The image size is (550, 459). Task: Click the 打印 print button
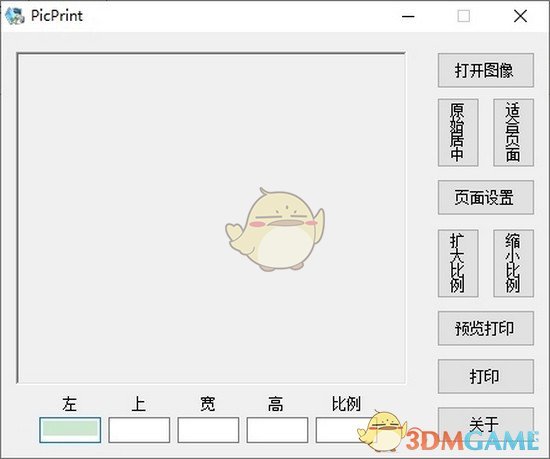coord(486,376)
